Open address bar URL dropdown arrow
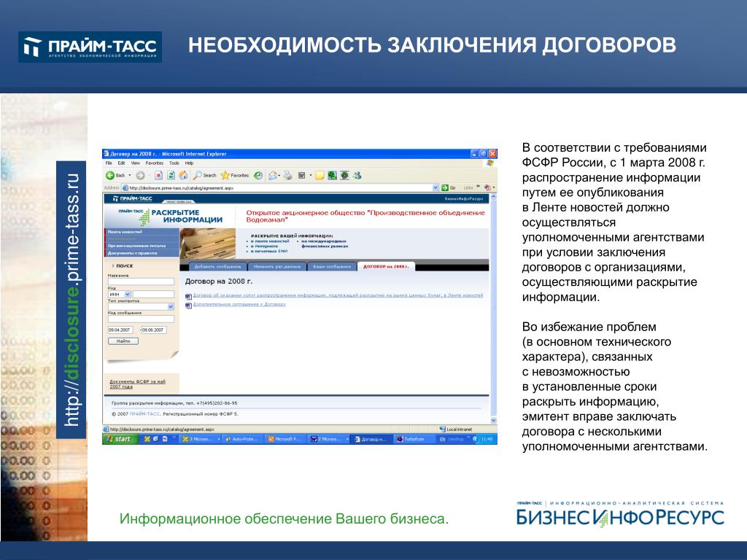The height and width of the screenshot is (560, 747). (x=435, y=187)
